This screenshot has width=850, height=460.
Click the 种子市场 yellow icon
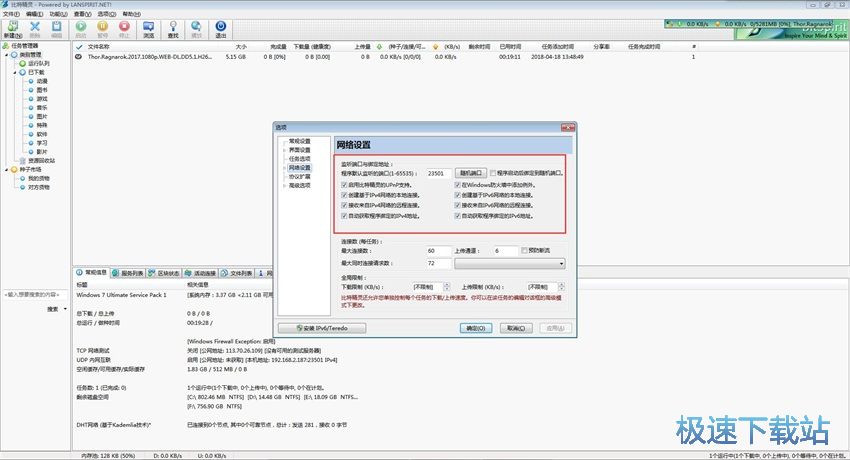pyautogui.click(x=14, y=170)
